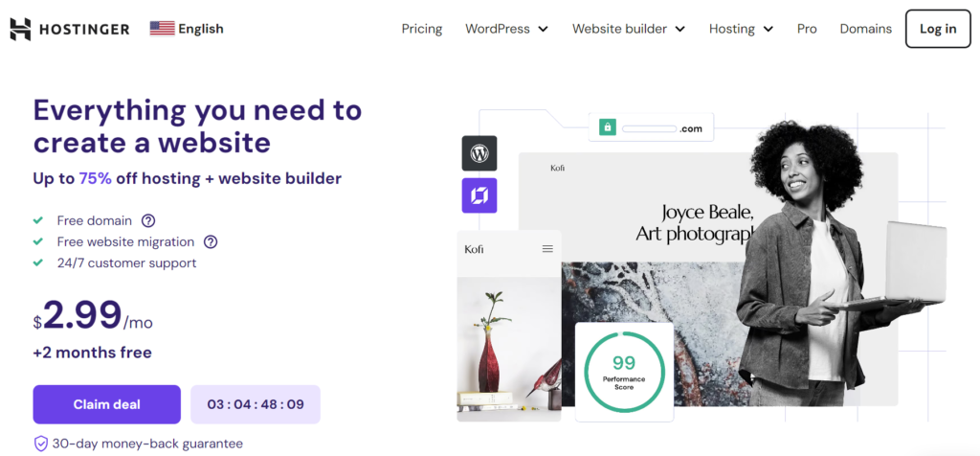Click the countdown timer 03:04:48:09
The width and height of the screenshot is (980, 456).
click(256, 404)
